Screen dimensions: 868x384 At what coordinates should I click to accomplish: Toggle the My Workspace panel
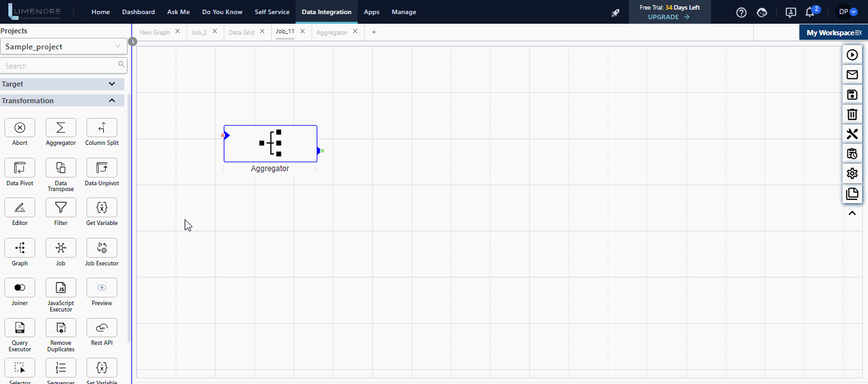833,33
